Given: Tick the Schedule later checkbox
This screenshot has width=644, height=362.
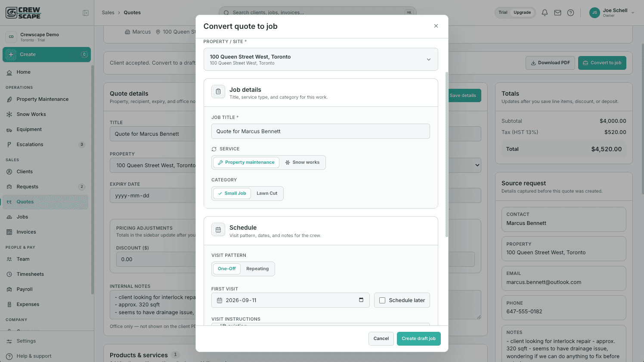Looking at the screenshot, I should point(382,300).
